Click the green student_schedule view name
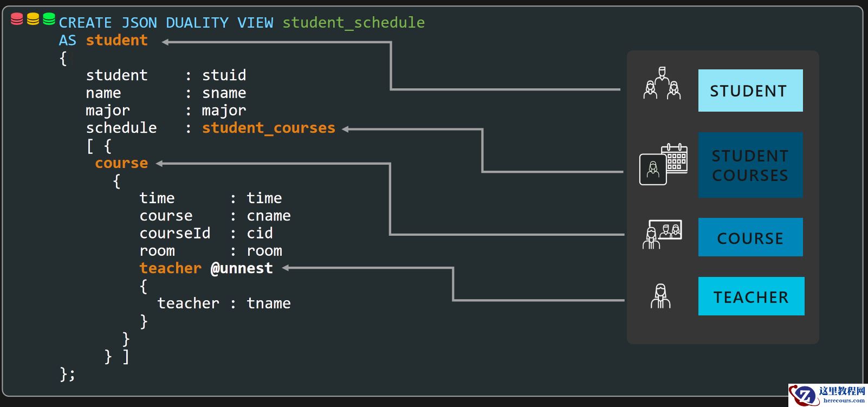The width and height of the screenshot is (868, 407). click(353, 23)
